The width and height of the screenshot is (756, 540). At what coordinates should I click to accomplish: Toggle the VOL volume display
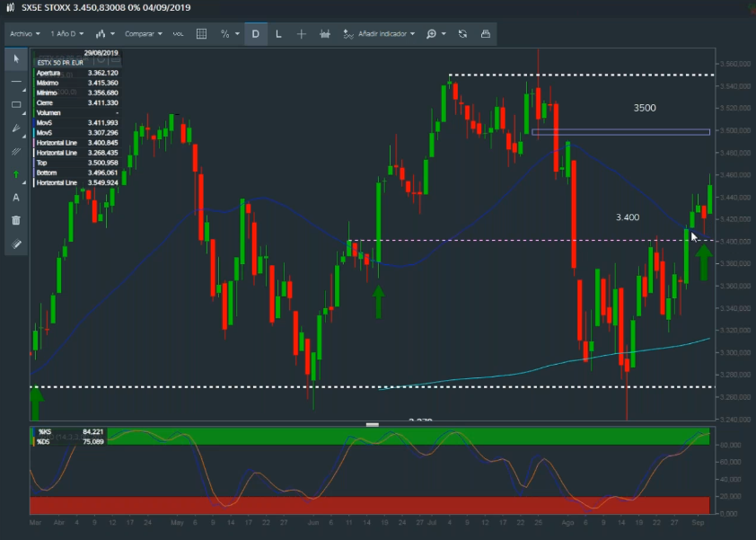coord(178,34)
